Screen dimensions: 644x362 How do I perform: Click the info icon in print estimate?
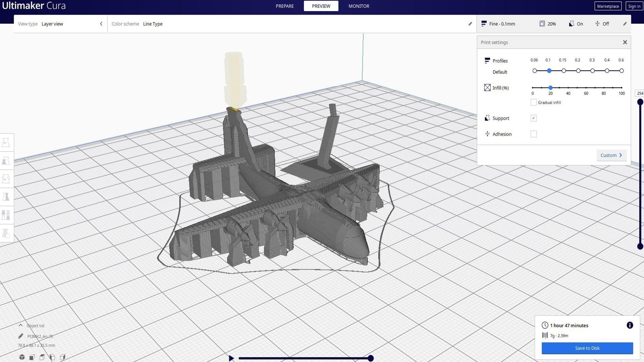coord(630,325)
